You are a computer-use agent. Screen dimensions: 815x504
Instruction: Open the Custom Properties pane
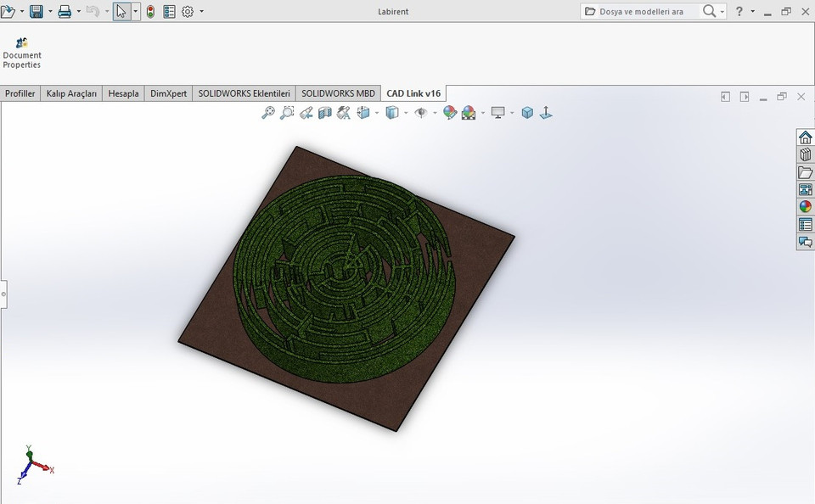pyautogui.click(x=804, y=224)
